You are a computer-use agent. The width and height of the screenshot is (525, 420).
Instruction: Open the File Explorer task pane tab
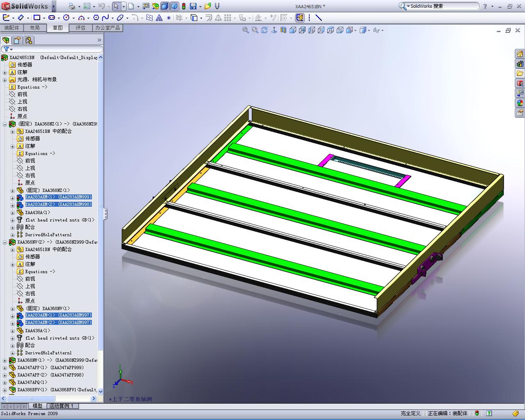520,74
